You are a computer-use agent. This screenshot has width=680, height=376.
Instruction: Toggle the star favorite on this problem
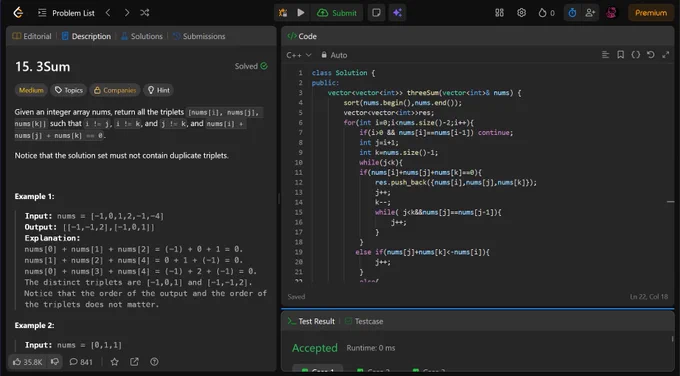[114, 362]
